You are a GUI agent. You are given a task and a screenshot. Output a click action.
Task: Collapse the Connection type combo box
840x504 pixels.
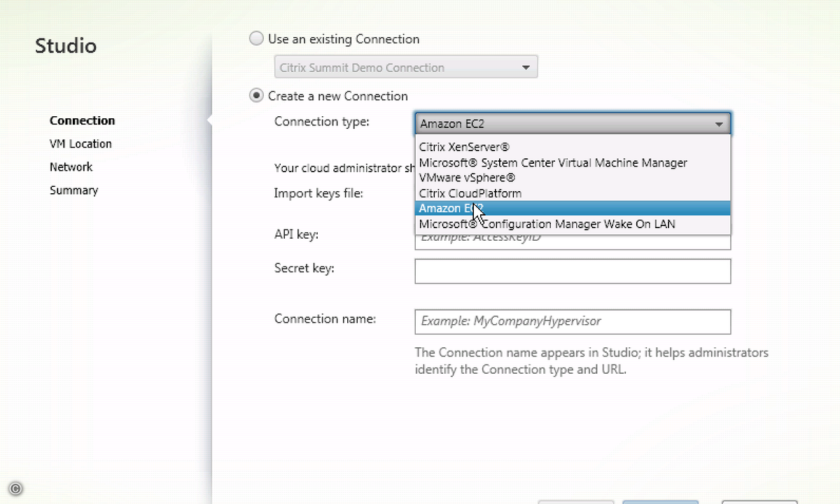point(573,124)
